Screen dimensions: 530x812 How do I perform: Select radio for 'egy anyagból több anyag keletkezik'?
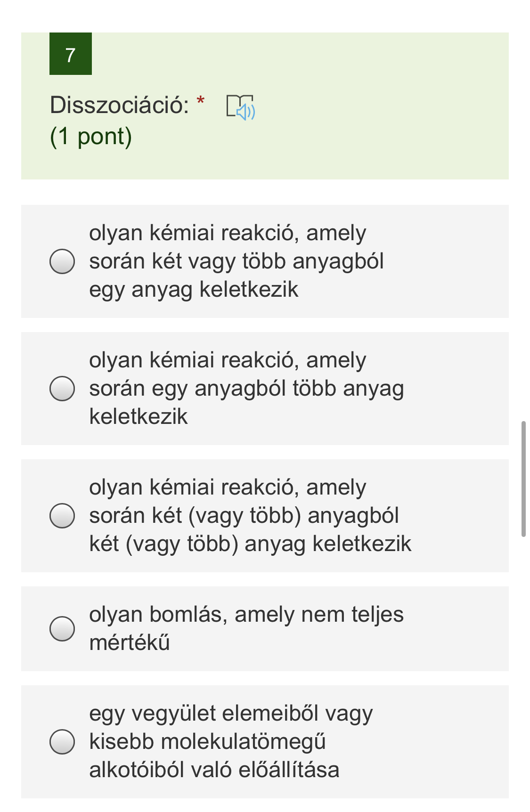tap(62, 389)
